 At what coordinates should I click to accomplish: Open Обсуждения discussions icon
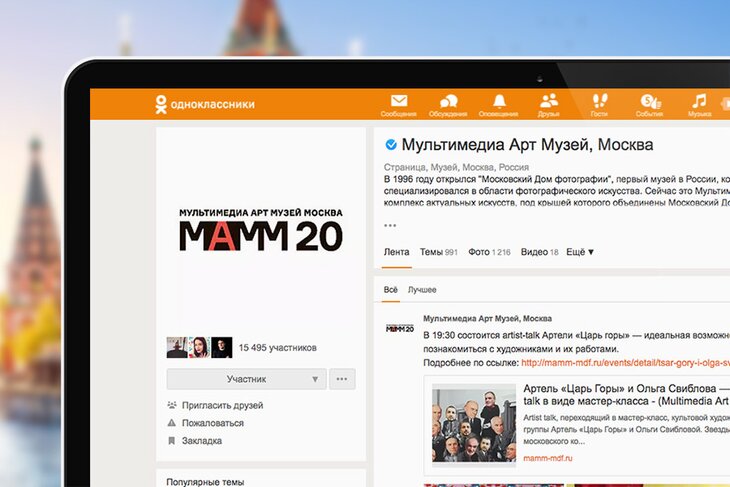pos(448,103)
